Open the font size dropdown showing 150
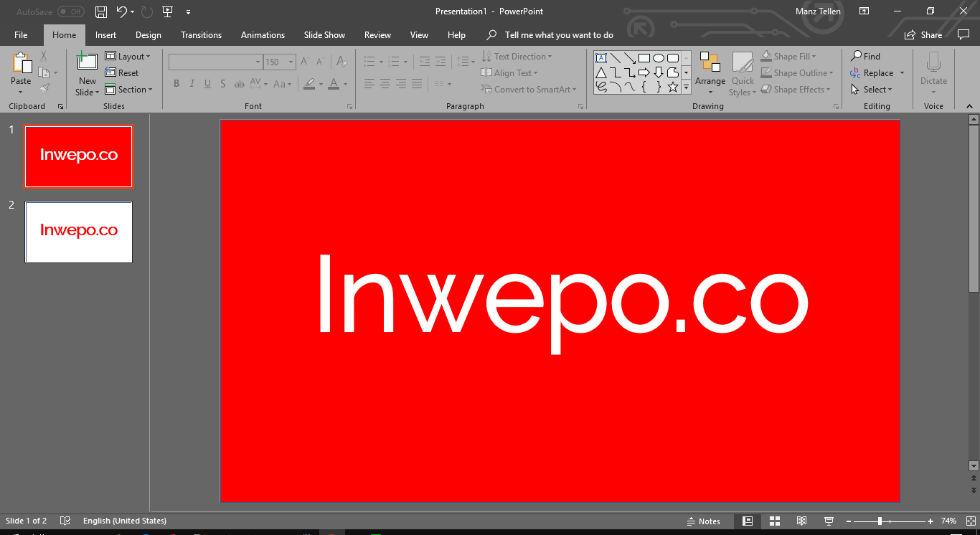980x535 pixels. coord(279,62)
